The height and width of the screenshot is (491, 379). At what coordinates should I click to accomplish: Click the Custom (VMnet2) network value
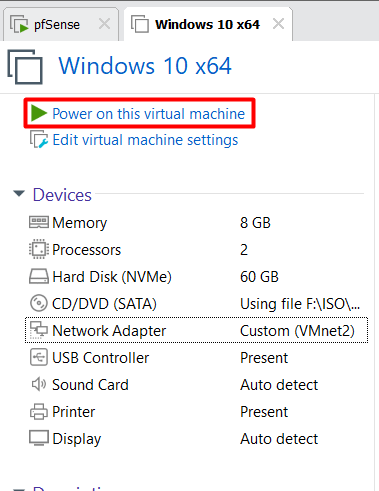click(x=297, y=331)
